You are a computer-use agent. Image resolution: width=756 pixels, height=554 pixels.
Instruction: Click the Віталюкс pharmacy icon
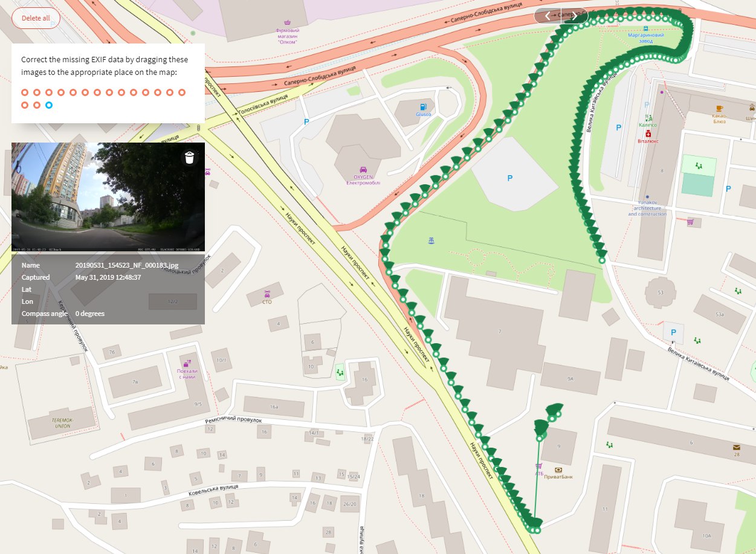[648, 134]
